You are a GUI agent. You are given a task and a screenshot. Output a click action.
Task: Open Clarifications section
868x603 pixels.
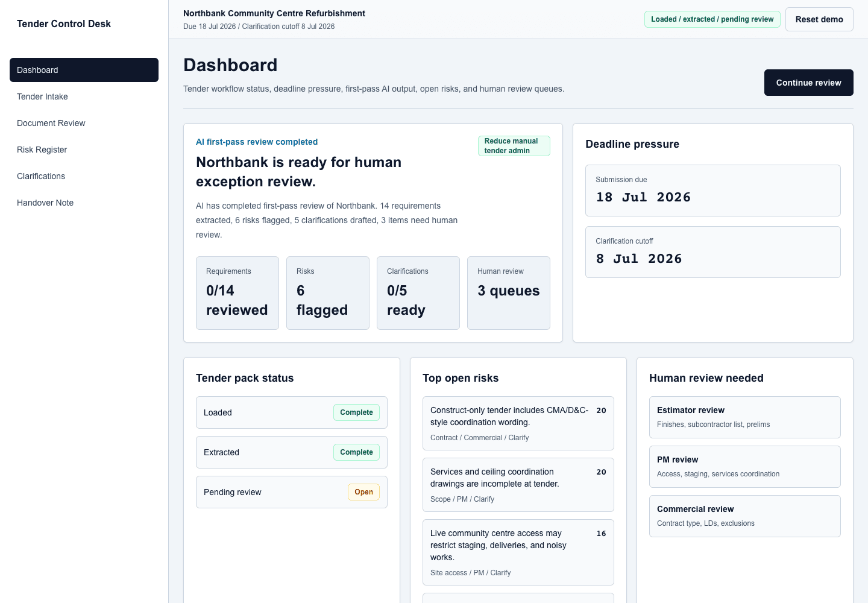[84, 176]
